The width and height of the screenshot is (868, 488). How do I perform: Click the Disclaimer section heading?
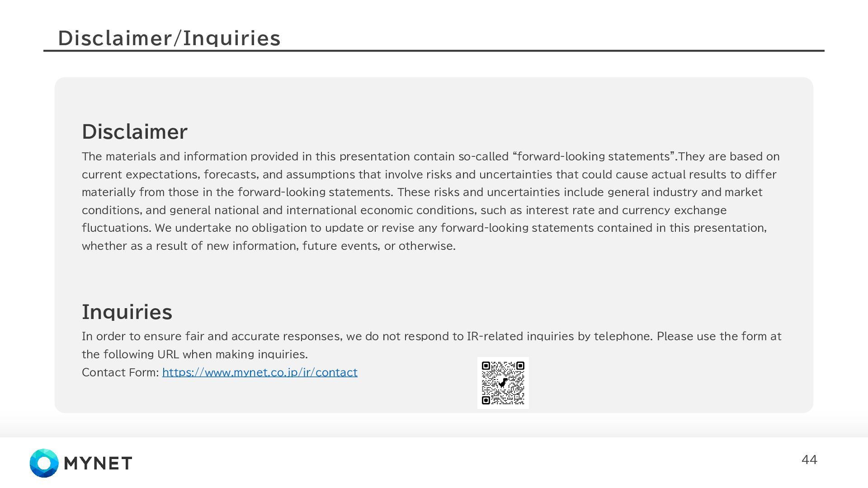[x=134, y=131]
